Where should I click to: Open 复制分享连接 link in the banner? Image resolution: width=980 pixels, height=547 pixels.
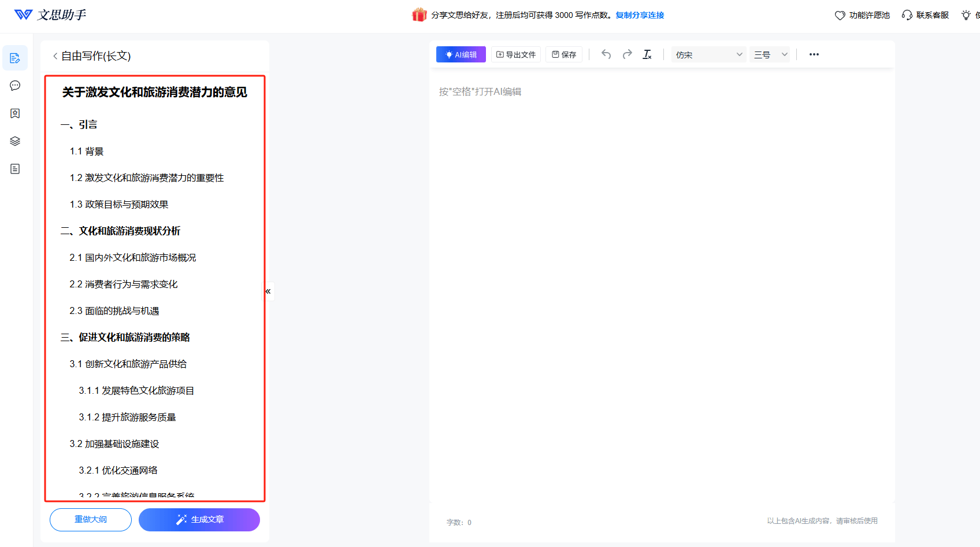639,15
